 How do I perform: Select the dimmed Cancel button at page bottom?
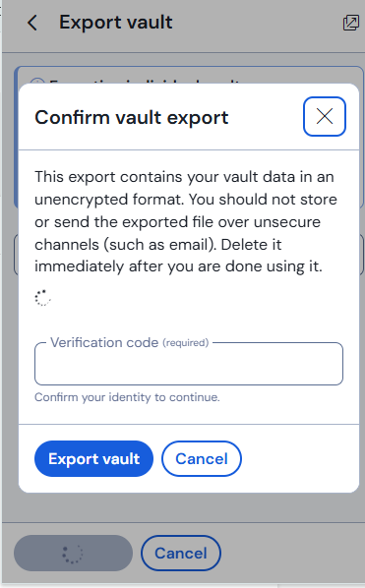tap(181, 554)
